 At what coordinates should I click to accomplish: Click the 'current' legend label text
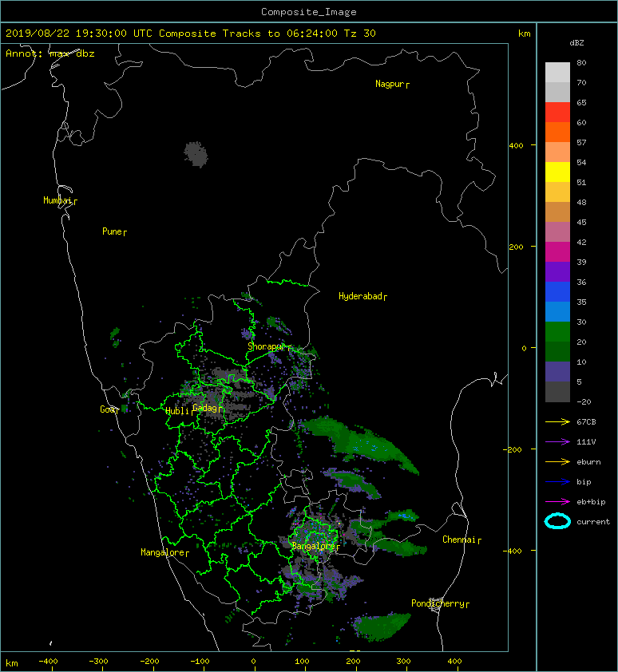click(x=592, y=522)
